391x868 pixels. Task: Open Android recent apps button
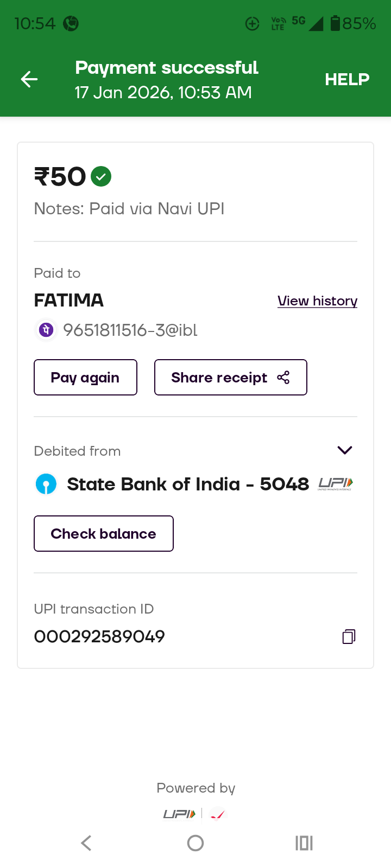tap(304, 843)
